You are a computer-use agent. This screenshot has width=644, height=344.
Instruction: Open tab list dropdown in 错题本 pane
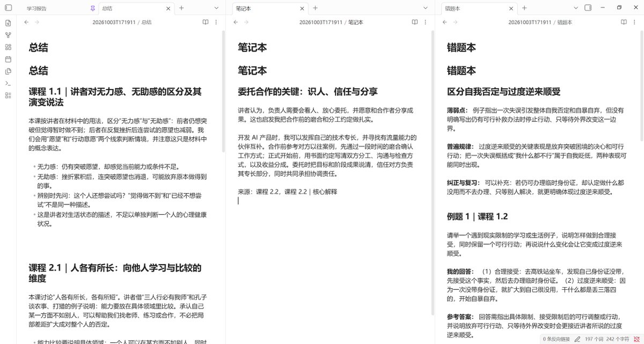coord(576,8)
